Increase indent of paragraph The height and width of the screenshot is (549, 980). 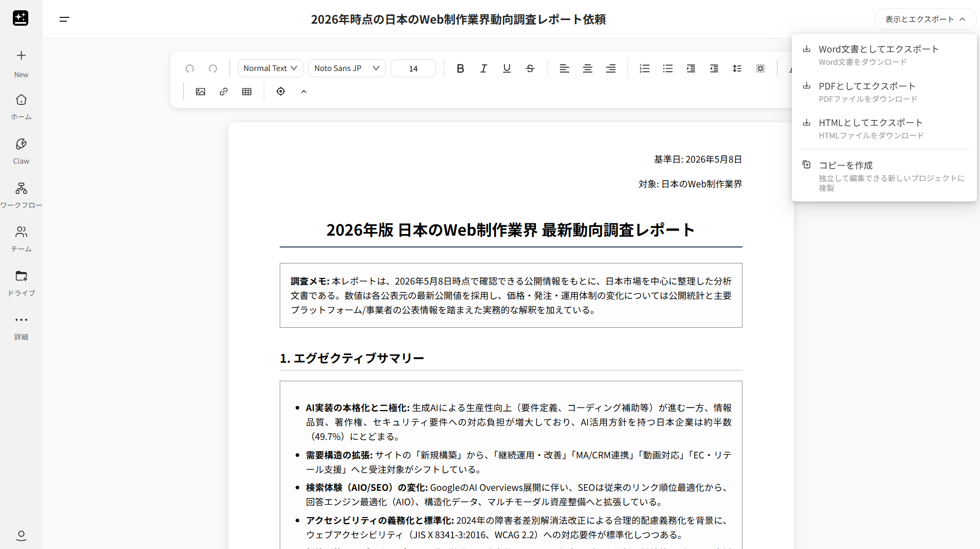tap(691, 68)
